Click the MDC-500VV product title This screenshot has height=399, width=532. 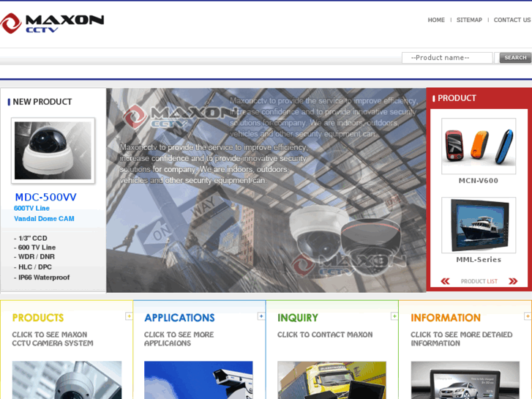(x=46, y=197)
